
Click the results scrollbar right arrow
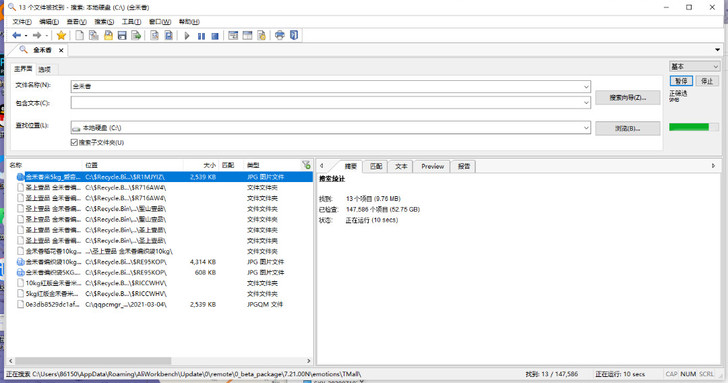[308, 361]
